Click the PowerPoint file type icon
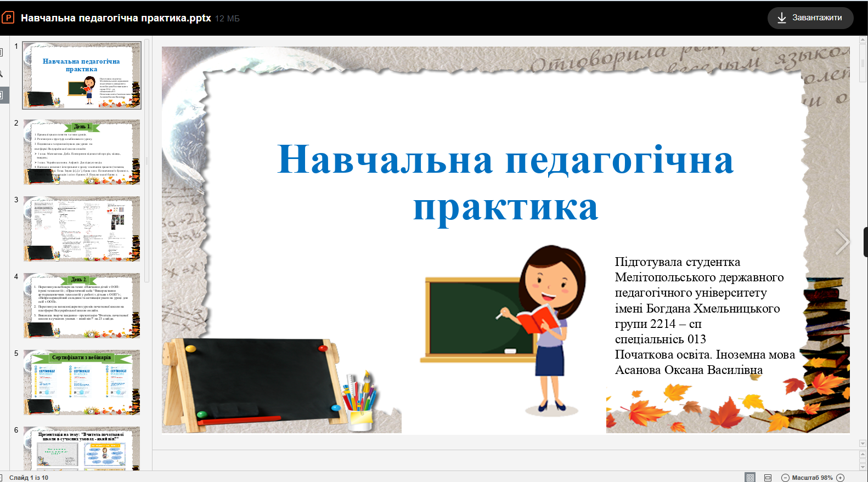The image size is (868, 482). click(8, 18)
